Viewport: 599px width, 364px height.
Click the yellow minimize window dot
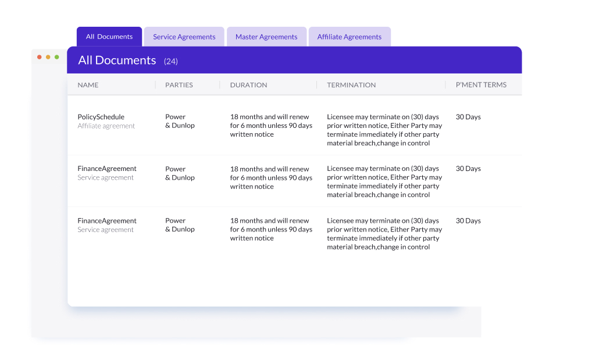pyautogui.click(x=48, y=57)
